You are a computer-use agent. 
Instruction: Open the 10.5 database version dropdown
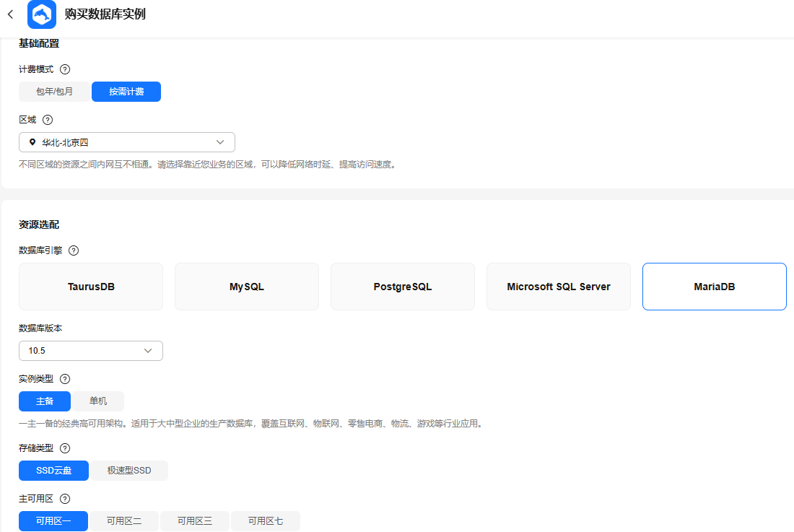(x=91, y=351)
